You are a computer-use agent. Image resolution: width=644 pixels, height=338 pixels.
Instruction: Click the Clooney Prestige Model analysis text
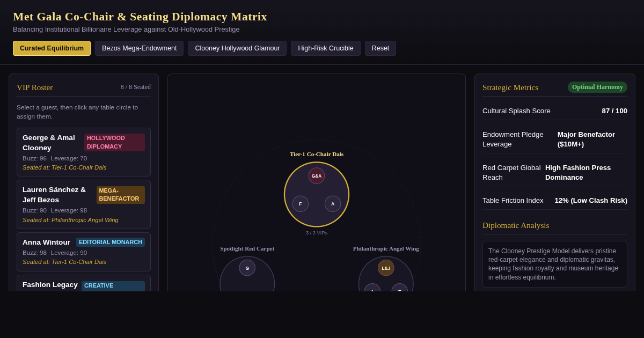pos(555,264)
